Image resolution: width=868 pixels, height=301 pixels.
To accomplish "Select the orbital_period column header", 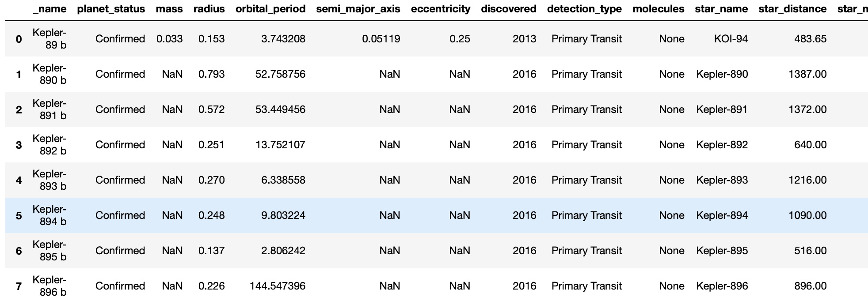I will pyautogui.click(x=270, y=9).
